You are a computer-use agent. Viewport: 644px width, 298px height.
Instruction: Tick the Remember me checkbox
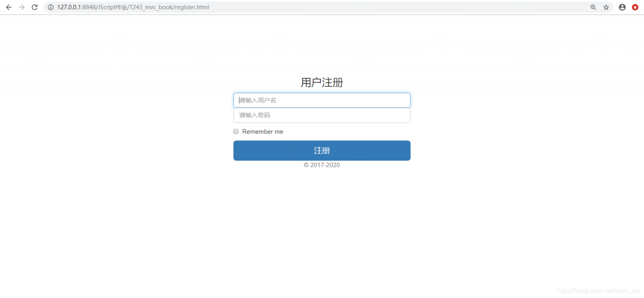pyautogui.click(x=236, y=131)
